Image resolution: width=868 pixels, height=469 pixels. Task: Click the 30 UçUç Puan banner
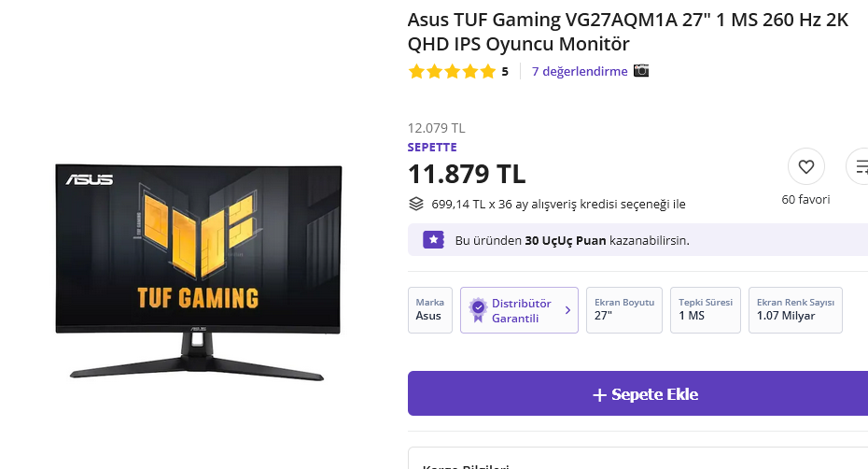[x=637, y=240]
